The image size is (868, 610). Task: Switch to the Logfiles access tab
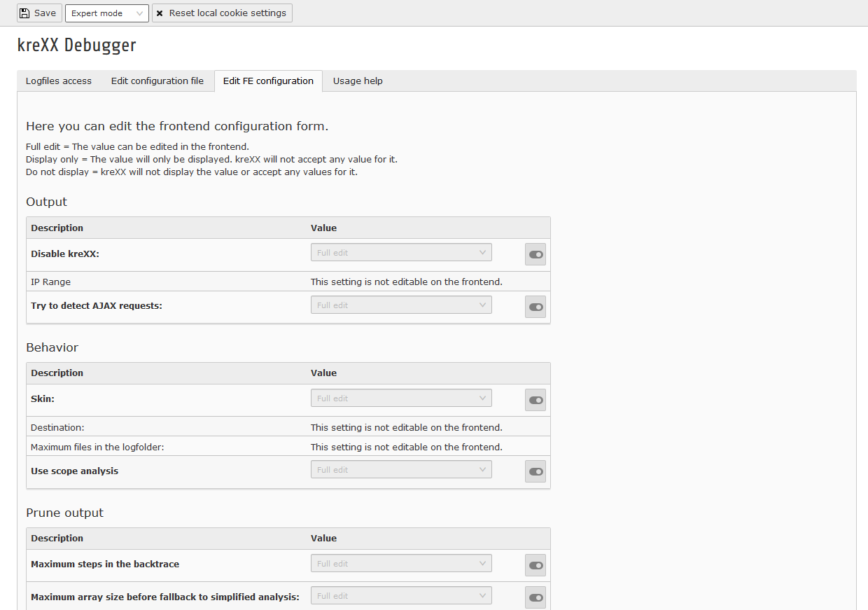click(59, 81)
